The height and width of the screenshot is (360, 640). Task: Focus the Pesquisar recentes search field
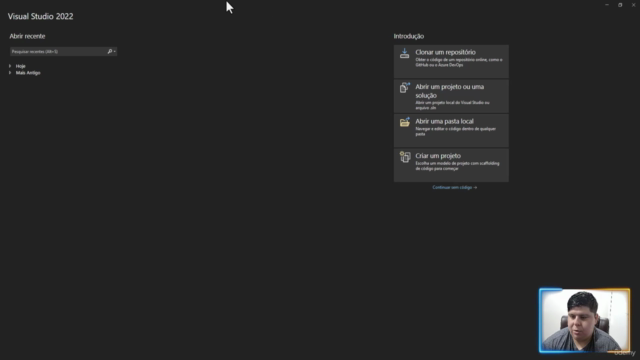[x=63, y=51]
